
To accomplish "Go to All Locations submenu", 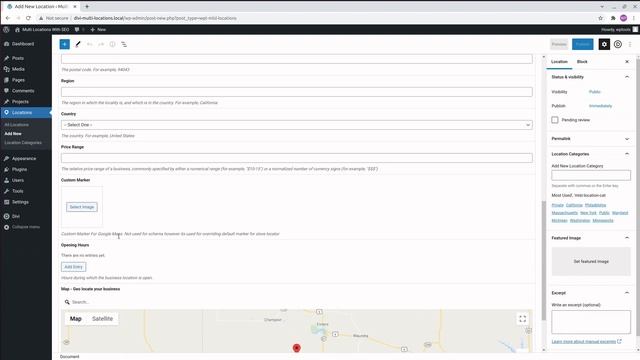I will tap(16, 124).
